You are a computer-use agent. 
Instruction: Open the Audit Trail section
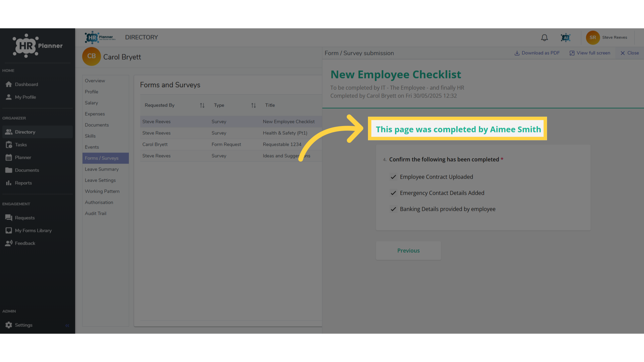pyautogui.click(x=105, y=213)
